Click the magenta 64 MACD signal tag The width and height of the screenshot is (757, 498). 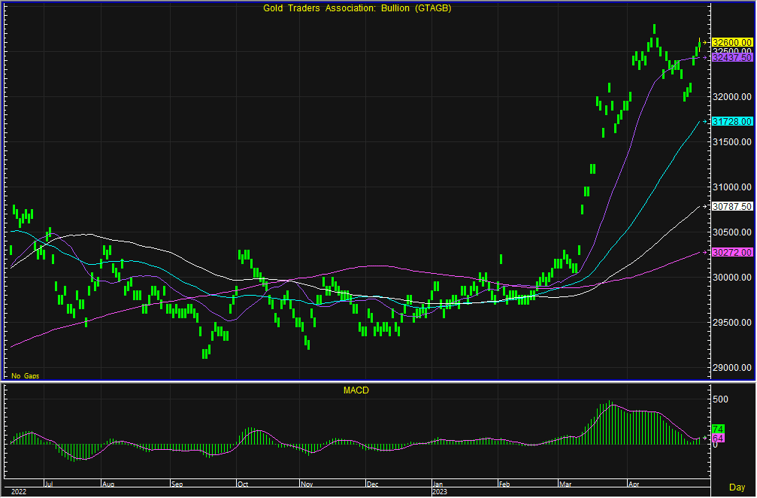coord(717,438)
